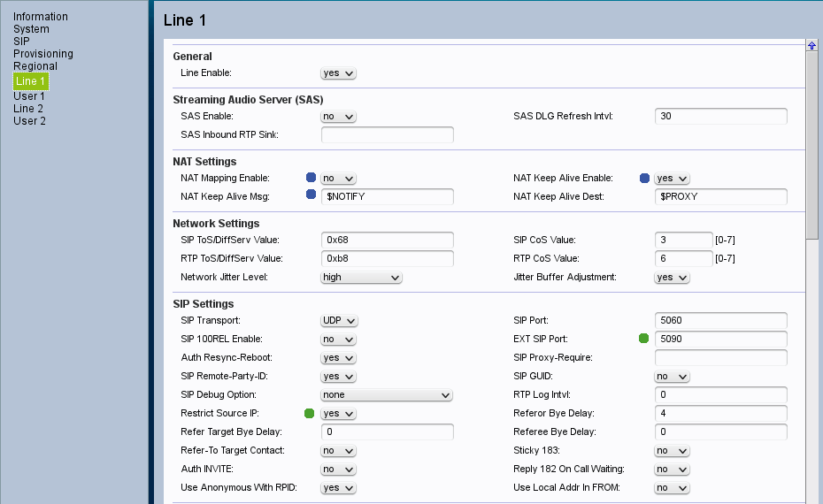
Task: Click the blue dot next to NAT Keep Alive Msg
Action: coord(311,195)
